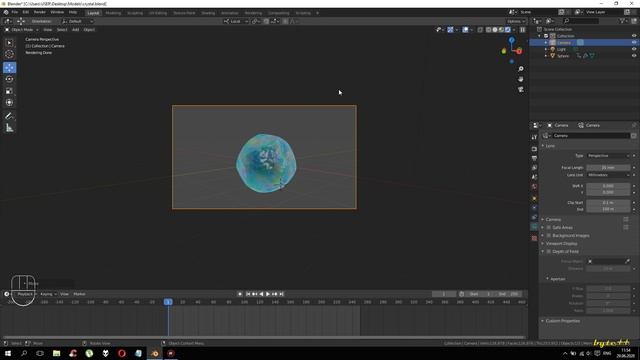The height and width of the screenshot is (360, 640).
Task: Open the Edit menu
Action: point(26,12)
